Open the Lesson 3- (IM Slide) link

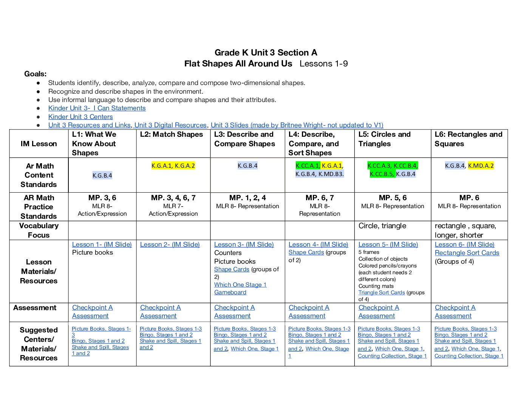[244, 244]
